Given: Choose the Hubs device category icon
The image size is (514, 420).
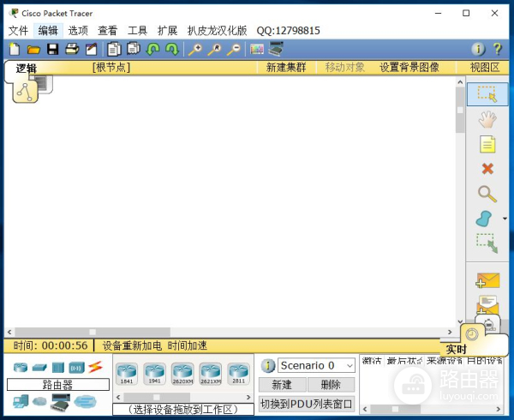Looking at the screenshot, I should [x=58, y=367].
